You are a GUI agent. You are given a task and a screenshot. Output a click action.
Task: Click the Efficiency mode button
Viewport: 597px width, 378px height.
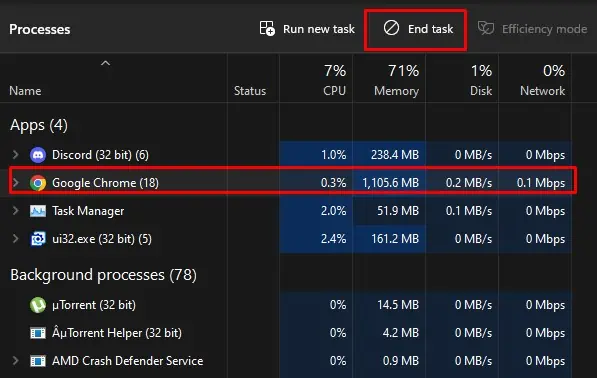532,29
